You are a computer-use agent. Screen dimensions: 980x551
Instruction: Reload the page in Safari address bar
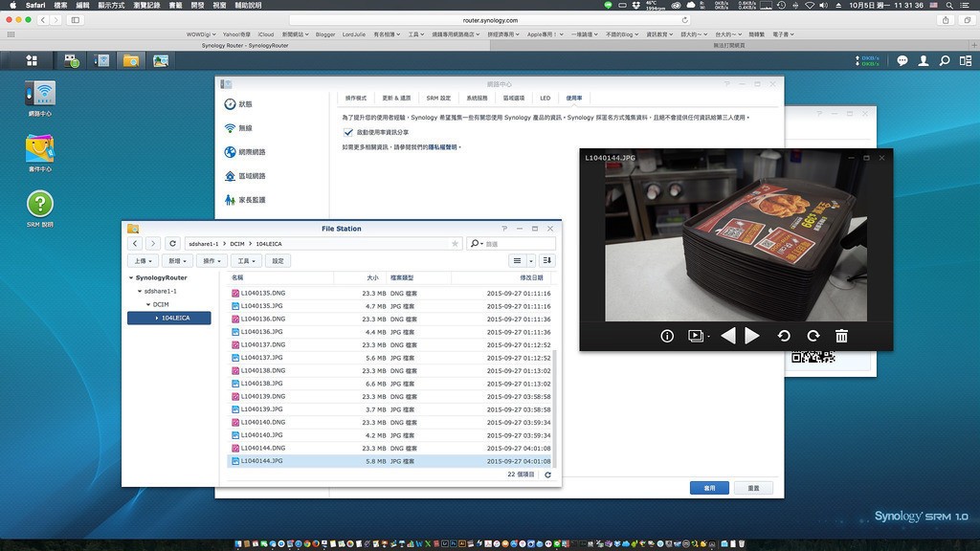click(685, 20)
